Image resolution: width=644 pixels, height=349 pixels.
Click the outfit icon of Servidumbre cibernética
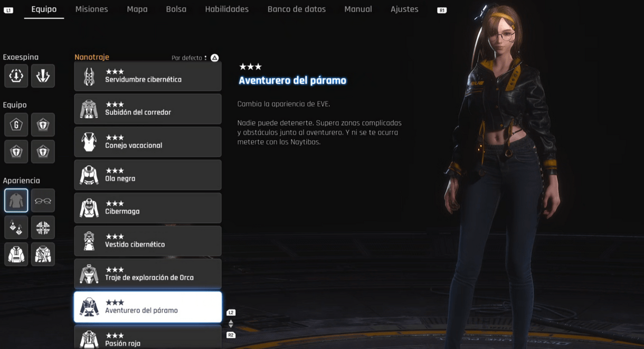click(89, 77)
